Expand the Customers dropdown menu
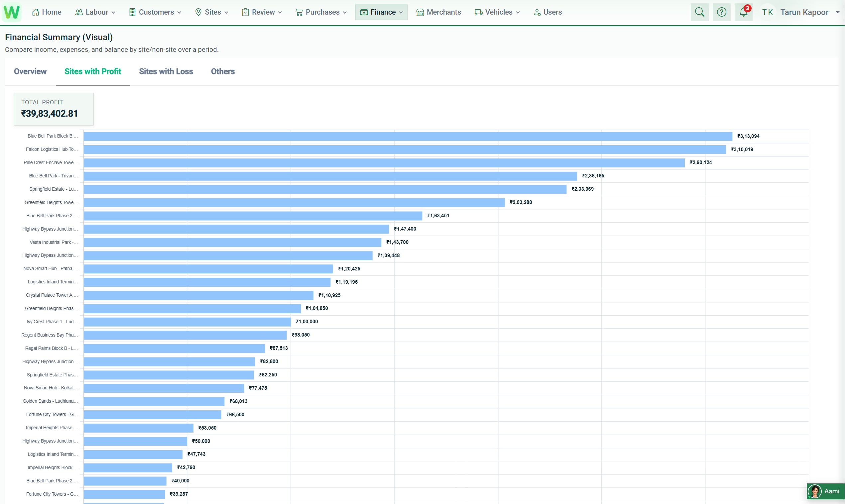The image size is (845, 504). (x=155, y=12)
